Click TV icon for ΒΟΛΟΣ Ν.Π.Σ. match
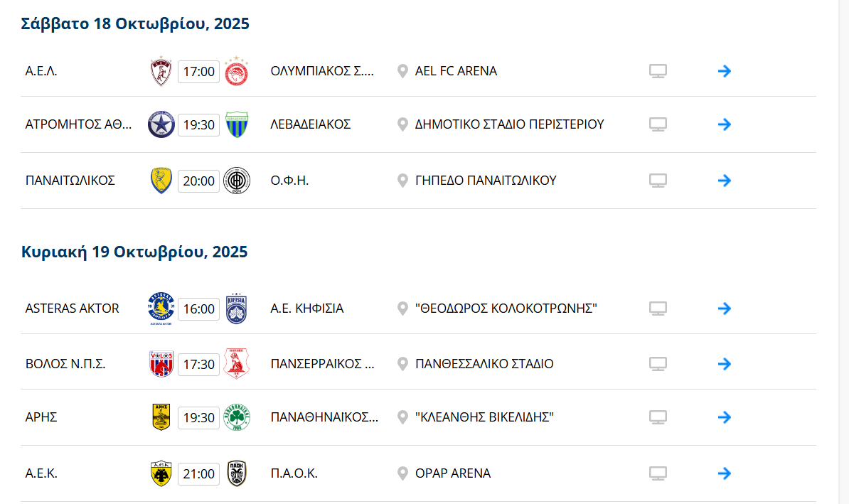 658,364
